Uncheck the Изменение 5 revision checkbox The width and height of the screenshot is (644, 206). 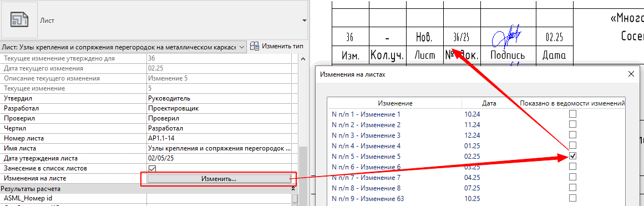click(572, 156)
